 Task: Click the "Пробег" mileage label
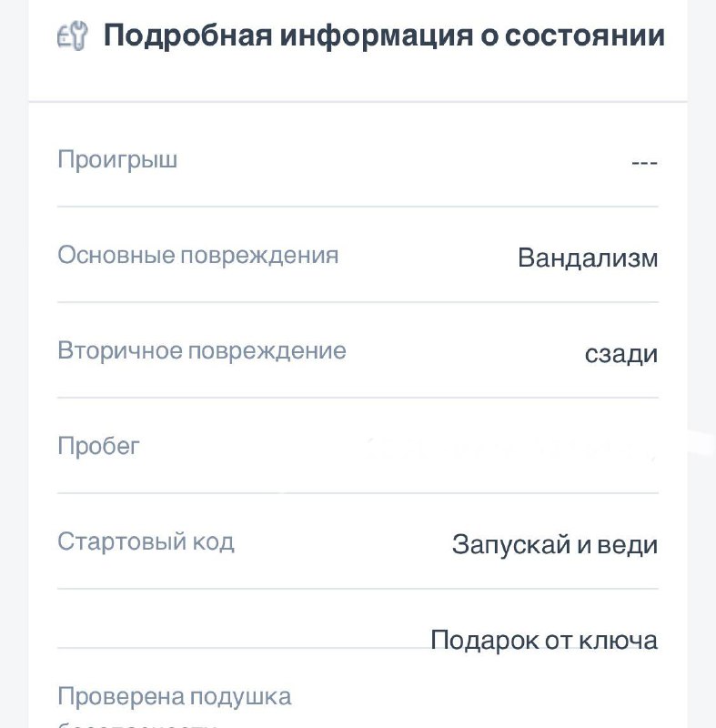tap(98, 447)
